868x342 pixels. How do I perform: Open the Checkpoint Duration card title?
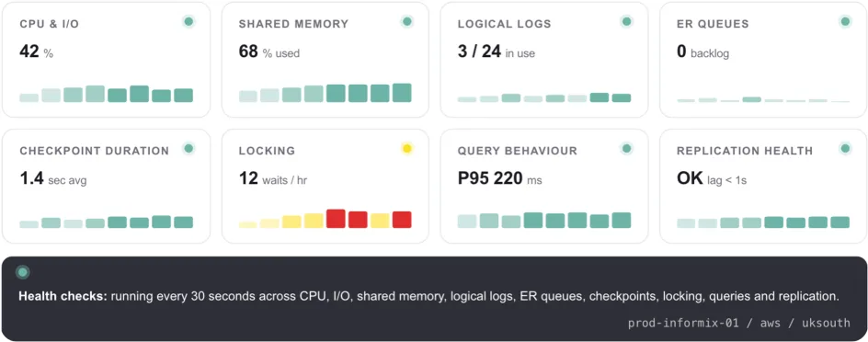tap(94, 151)
